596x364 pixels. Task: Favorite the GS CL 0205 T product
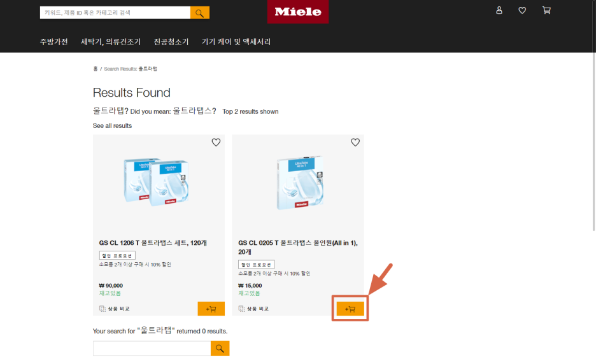pyautogui.click(x=355, y=143)
